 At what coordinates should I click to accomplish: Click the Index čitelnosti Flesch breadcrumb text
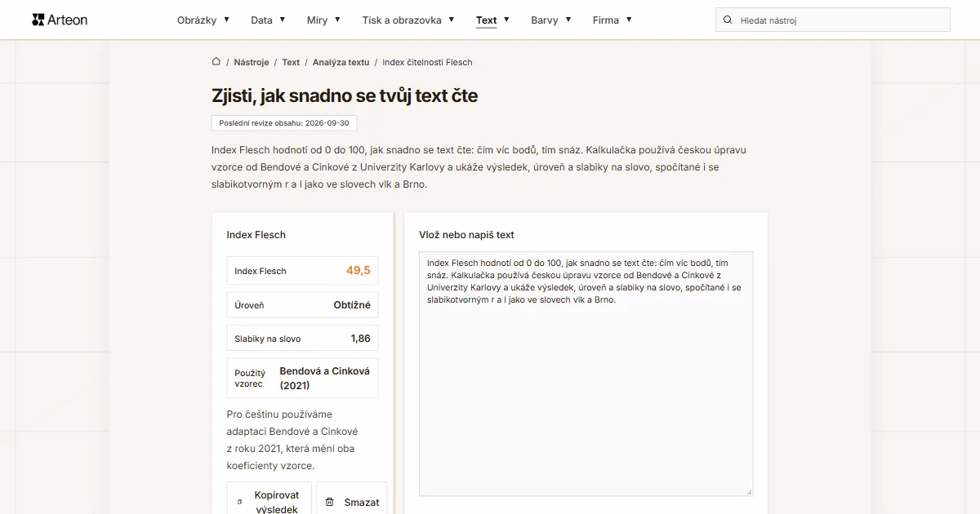pyautogui.click(x=427, y=62)
